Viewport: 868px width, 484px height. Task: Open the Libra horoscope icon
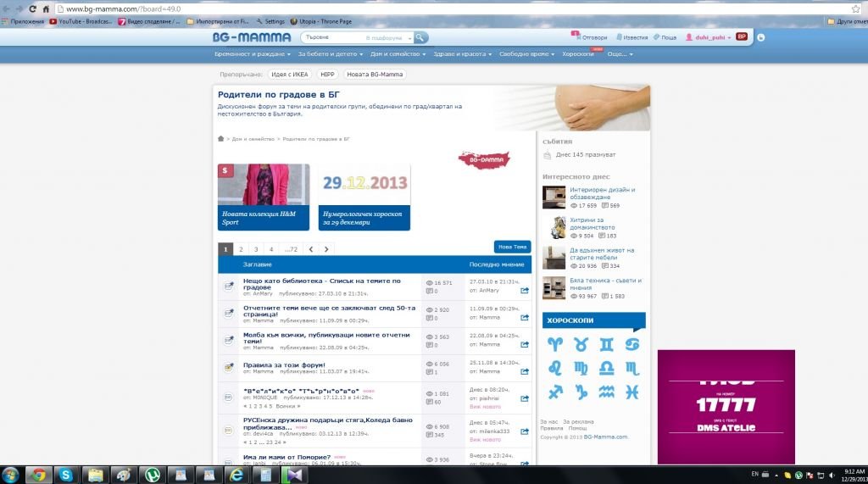pyautogui.click(x=606, y=368)
